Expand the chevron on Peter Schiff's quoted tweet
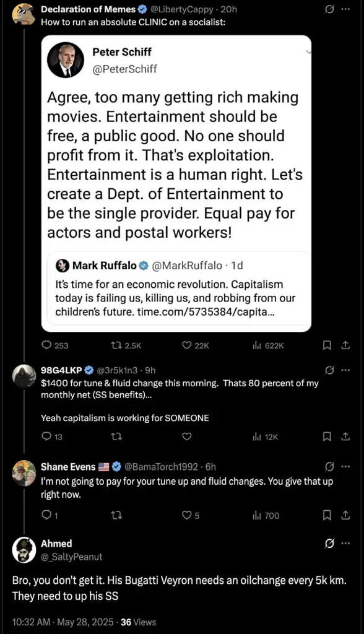 tap(308, 52)
